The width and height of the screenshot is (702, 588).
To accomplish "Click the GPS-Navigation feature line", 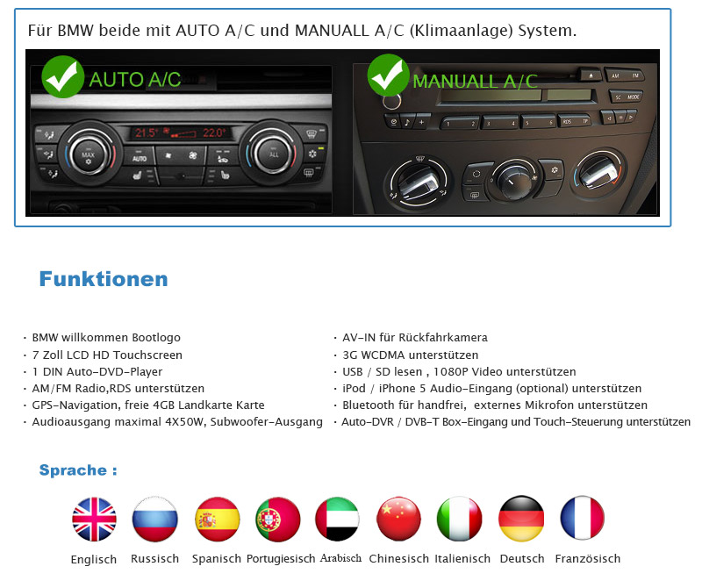I will click(x=147, y=405).
